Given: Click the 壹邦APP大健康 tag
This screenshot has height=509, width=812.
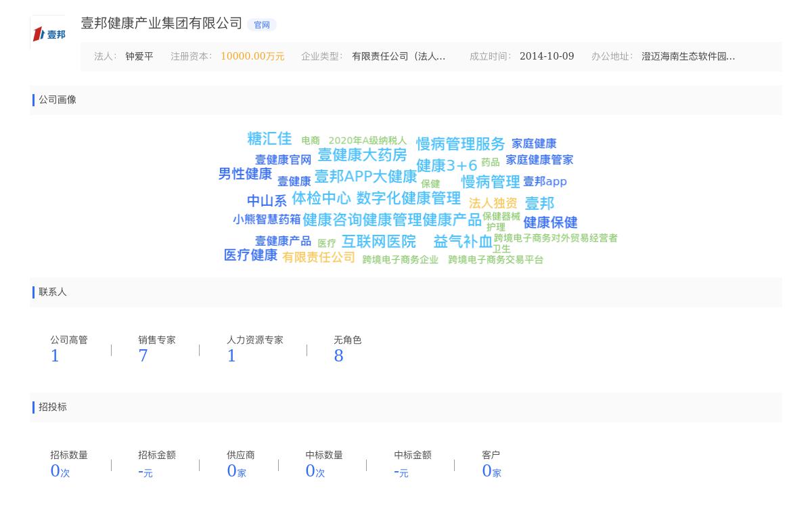Looking at the screenshot, I should [365, 177].
